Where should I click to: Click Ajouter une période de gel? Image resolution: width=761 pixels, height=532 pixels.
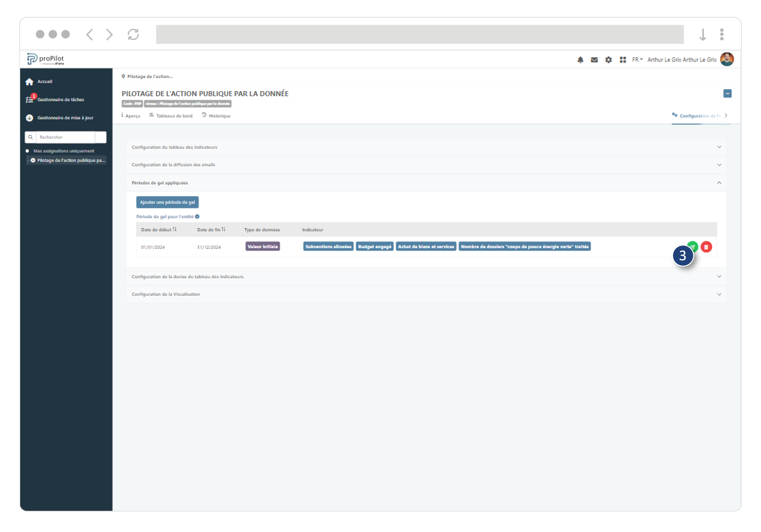click(x=167, y=202)
